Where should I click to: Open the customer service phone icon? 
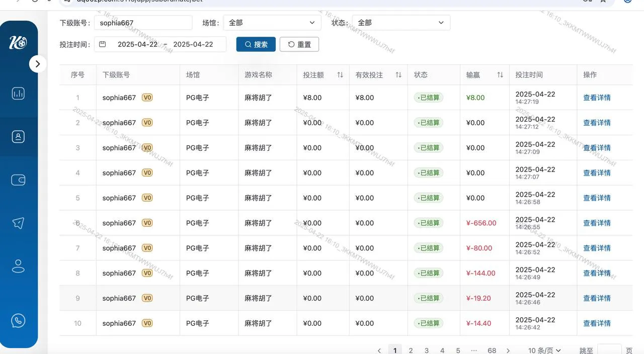point(19,320)
